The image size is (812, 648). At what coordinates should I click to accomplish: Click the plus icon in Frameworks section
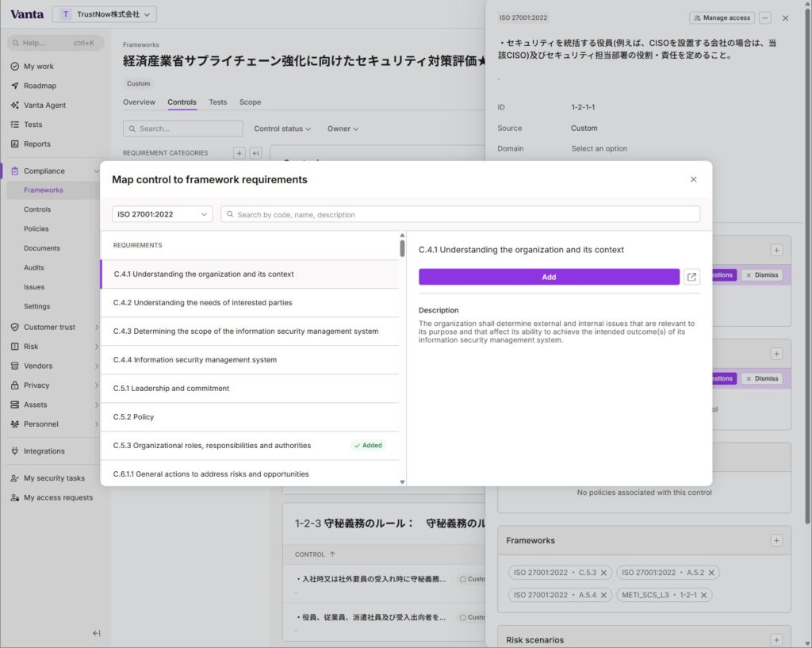(776, 540)
